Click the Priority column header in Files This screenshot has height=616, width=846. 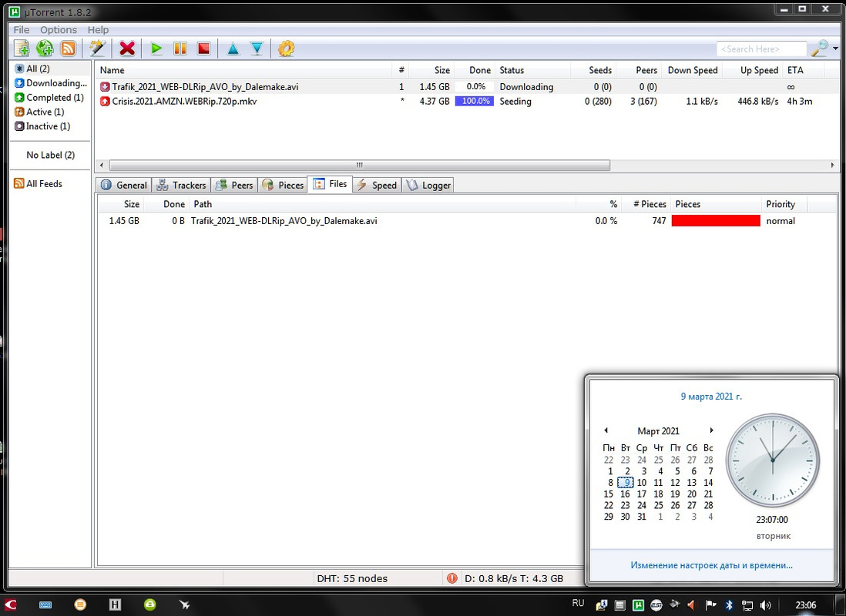[x=784, y=204]
